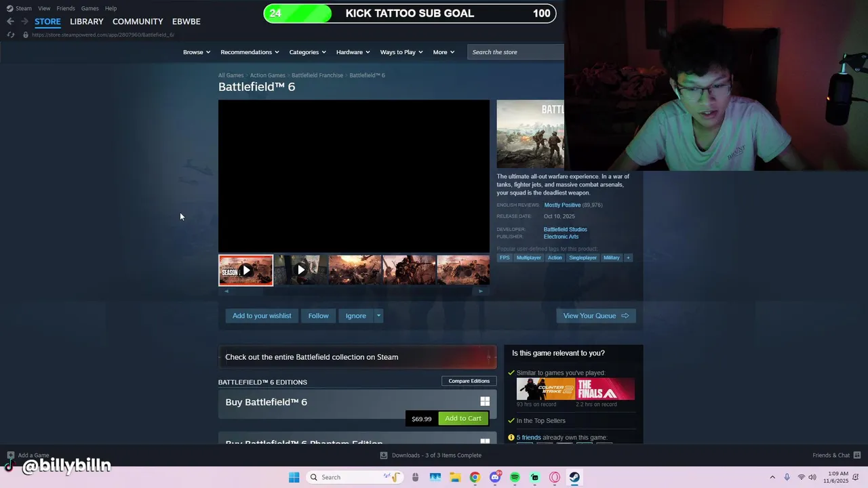This screenshot has width=868, height=488.
Task: Go forward with the Steam forward arrow
Action: (24, 22)
